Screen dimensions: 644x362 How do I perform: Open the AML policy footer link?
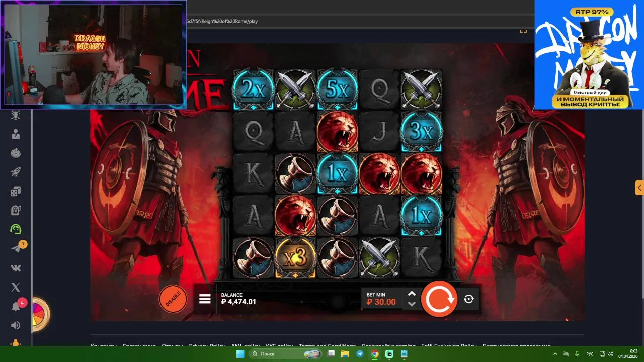coord(246,346)
